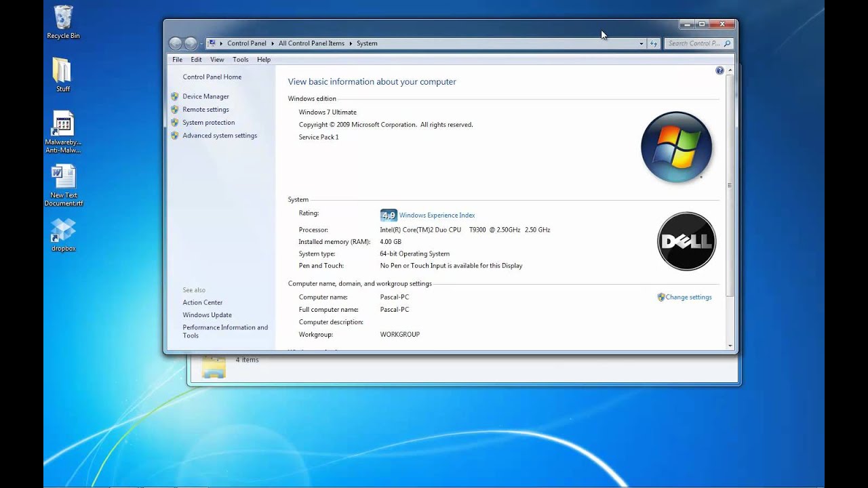Open Windows Experience Index link
Viewport: 868px width, 488px height.
[x=437, y=216]
